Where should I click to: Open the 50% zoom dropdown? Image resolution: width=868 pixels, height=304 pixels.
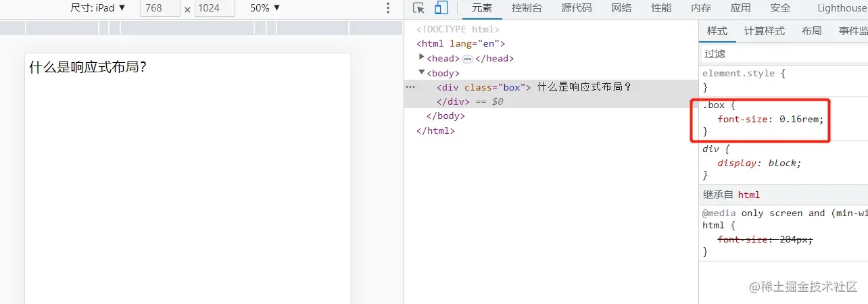[x=265, y=8]
